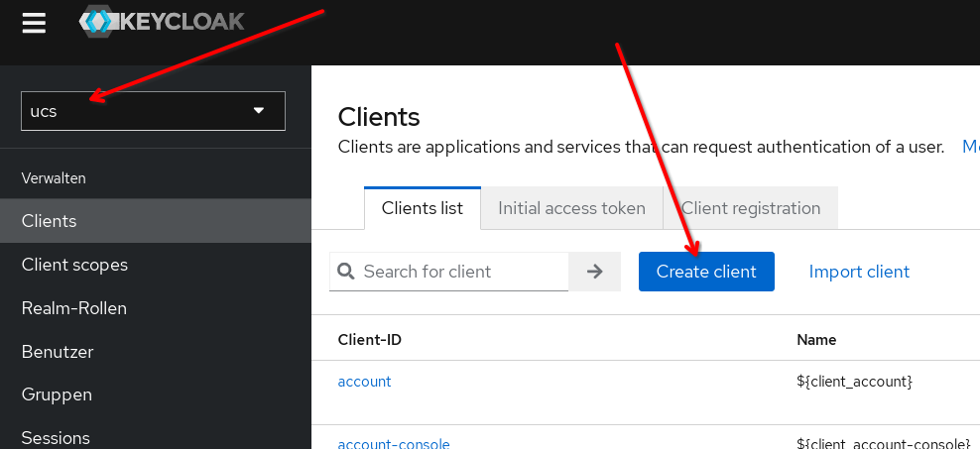Select Benutzer in the sidebar

(x=57, y=352)
